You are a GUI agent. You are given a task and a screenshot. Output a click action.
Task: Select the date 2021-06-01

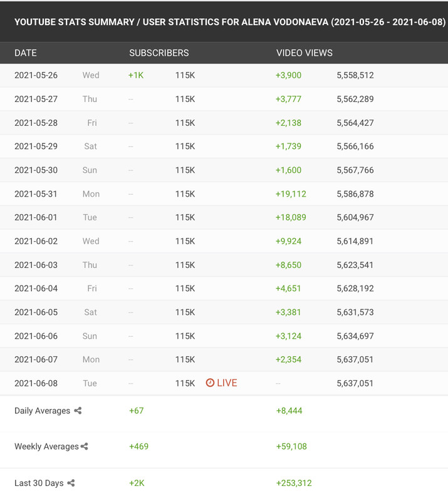pyautogui.click(x=36, y=217)
